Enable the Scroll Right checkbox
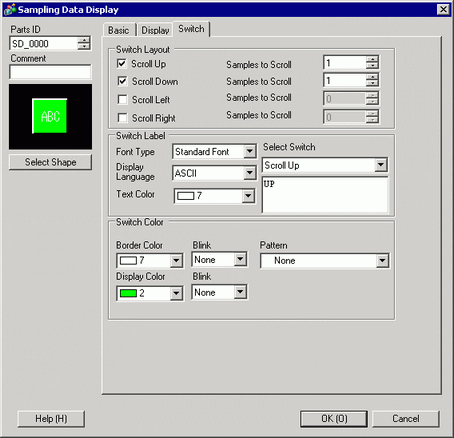The image size is (454, 438). pos(122,118)
